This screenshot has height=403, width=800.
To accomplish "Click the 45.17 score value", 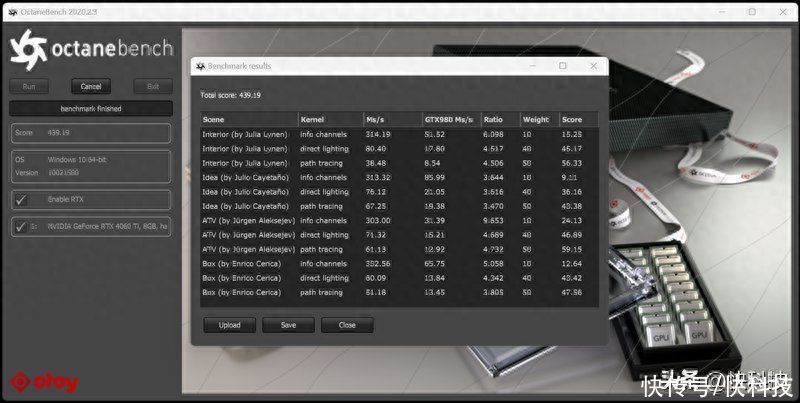I will click(x=571, y=149).
